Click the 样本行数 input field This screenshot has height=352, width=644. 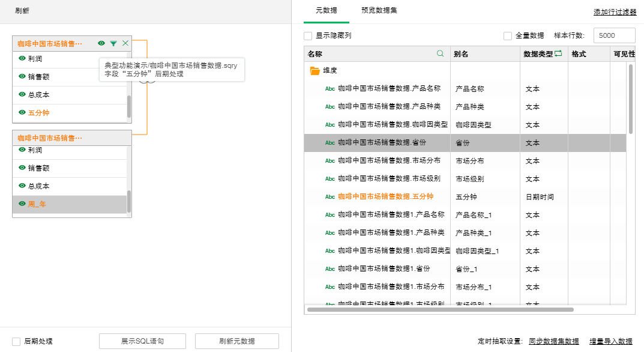point(613,35)
